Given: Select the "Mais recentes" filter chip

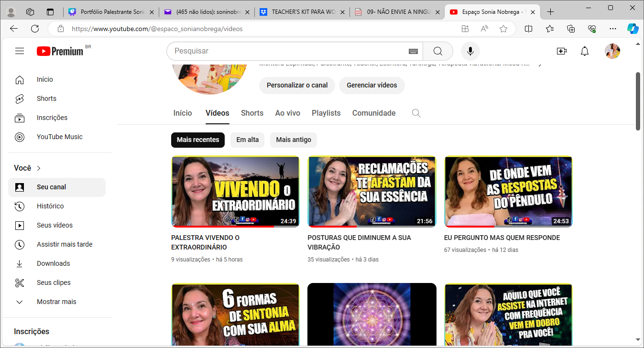Looking at the screenshot, I should click(198, 140).
